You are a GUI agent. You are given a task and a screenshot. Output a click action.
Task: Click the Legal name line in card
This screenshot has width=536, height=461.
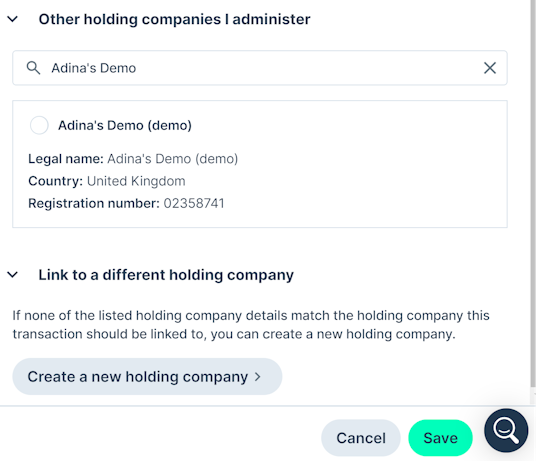pyautogui.click(x=133, y=159)
